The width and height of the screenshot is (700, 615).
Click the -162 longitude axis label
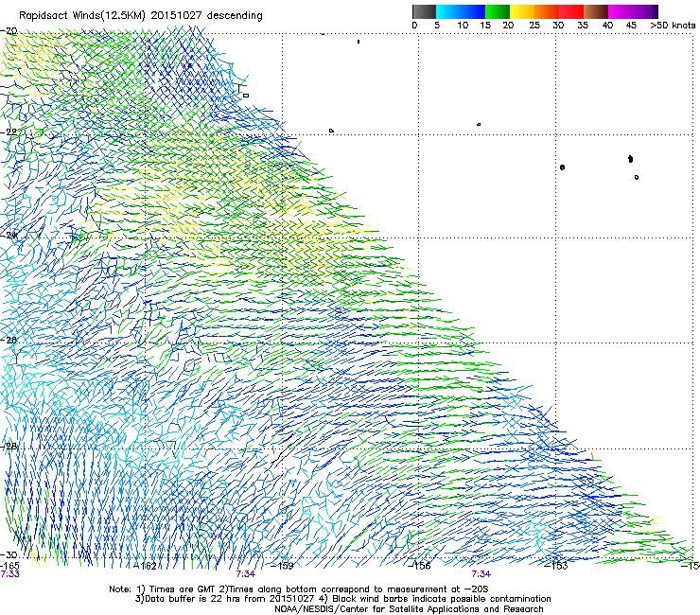click(146, 566)
